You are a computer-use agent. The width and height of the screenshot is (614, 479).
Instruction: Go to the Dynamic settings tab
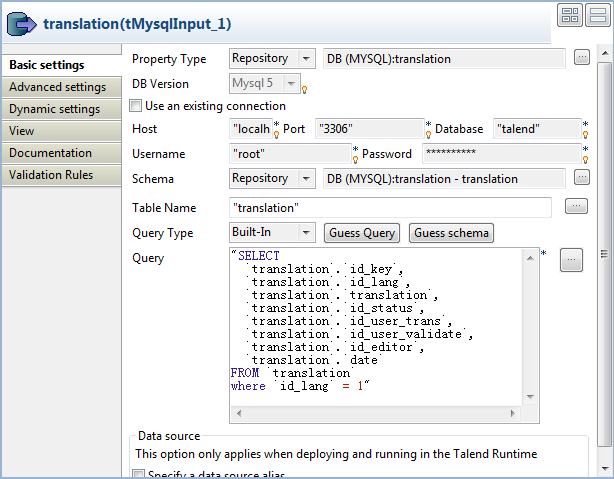click(x=54, y=109)
